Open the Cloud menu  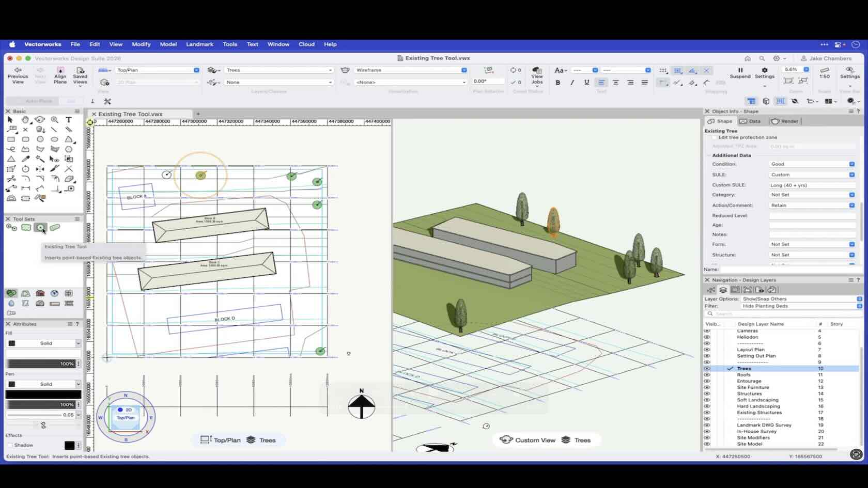coord(306,44)
